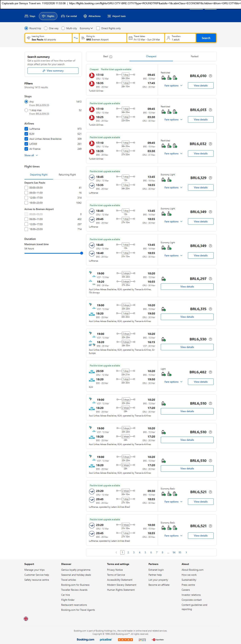Click the maximum travel time slider handle
The image size is (241, 644).
(x=82, y=253)
